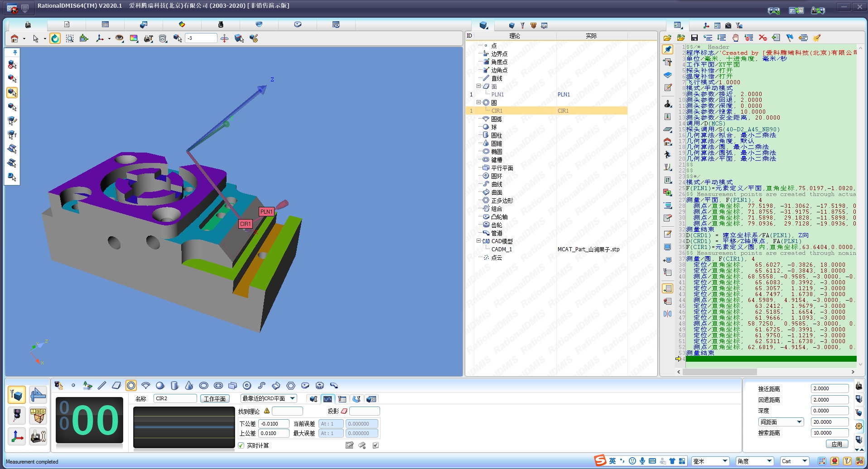Switch to the machine tab in top bar

pos(28,24)
